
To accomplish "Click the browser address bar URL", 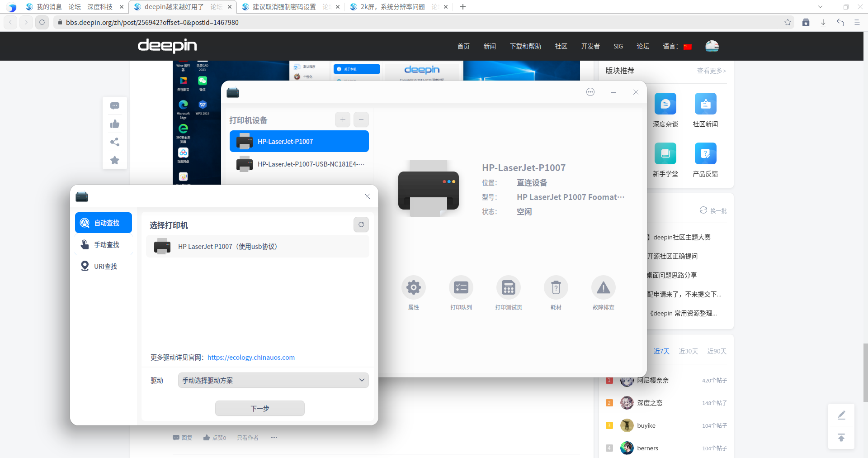I will (x=152, y=22).
